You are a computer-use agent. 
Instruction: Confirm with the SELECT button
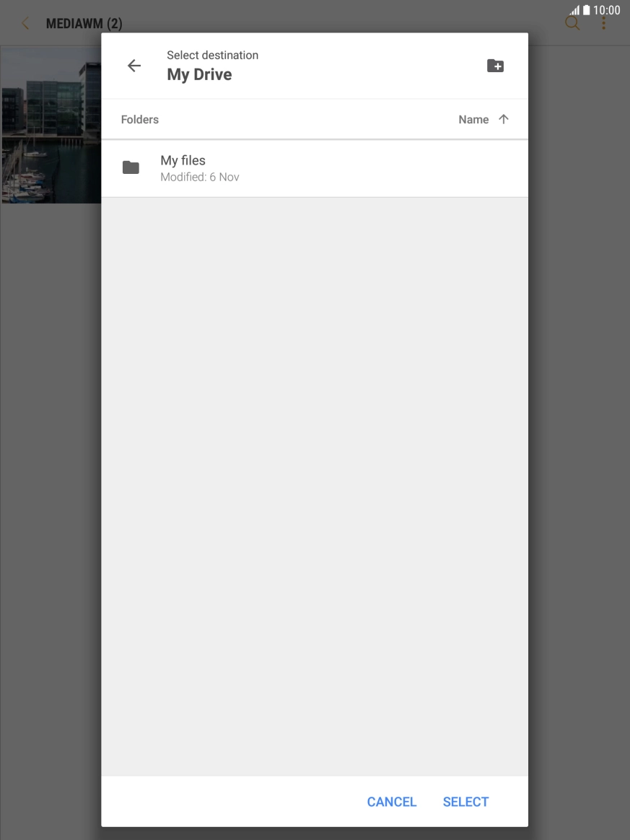click(x=465, y=801)
